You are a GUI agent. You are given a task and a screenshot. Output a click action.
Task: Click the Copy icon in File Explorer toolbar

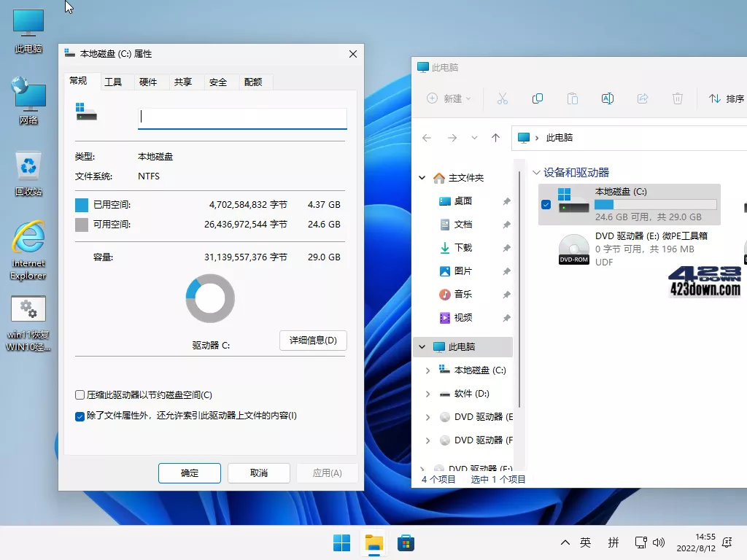pos(538,98)
